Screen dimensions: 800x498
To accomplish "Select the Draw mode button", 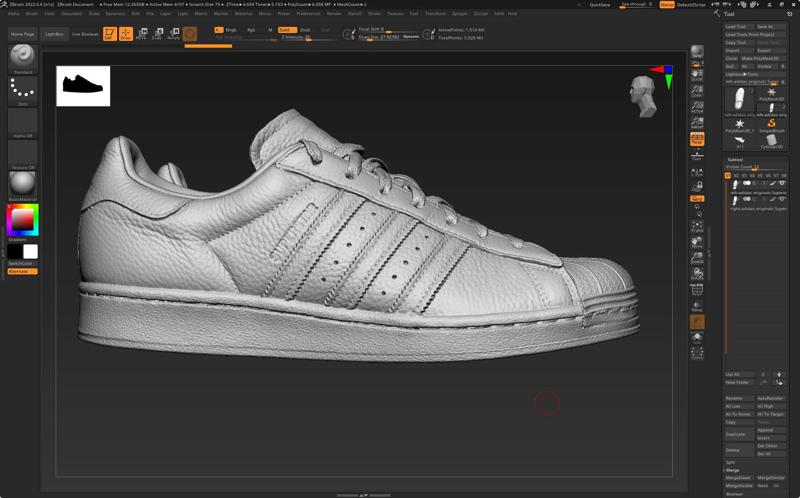I will coord(126,34).
